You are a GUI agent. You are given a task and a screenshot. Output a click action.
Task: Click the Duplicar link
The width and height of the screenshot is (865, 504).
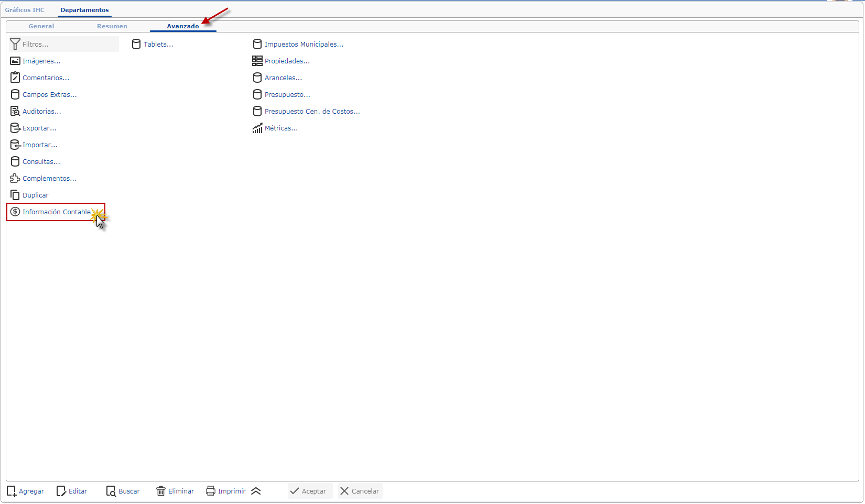[36, 195]
